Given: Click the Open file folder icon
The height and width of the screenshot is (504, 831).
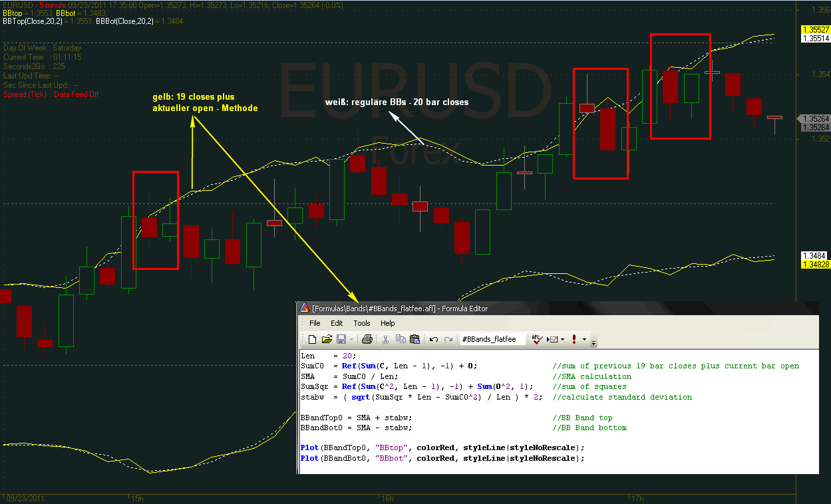Looking at the screenshot, I should (327, 339).
